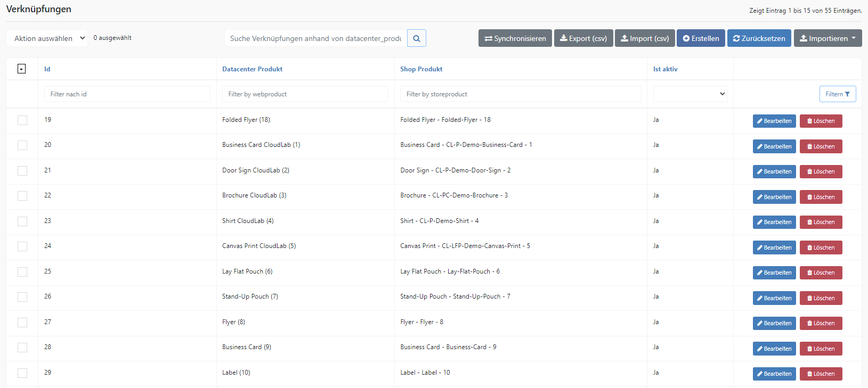Viewport: 868px width, 388px height.
Task: Delete Business Card CloudLab row via Löschen
Action: [821, 146]
